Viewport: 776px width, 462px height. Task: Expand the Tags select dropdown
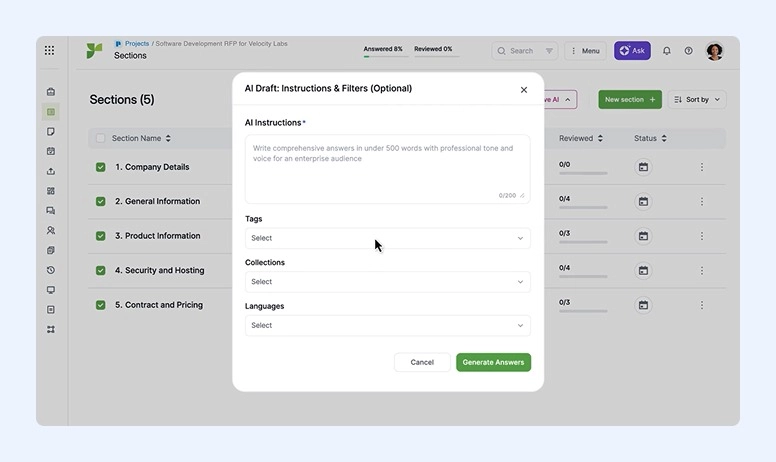pyautogui.click(x=388, y=238)
